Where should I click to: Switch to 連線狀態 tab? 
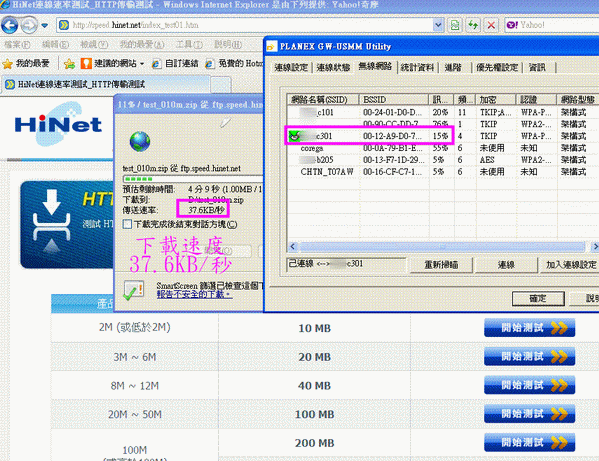[x=333, y=68]
